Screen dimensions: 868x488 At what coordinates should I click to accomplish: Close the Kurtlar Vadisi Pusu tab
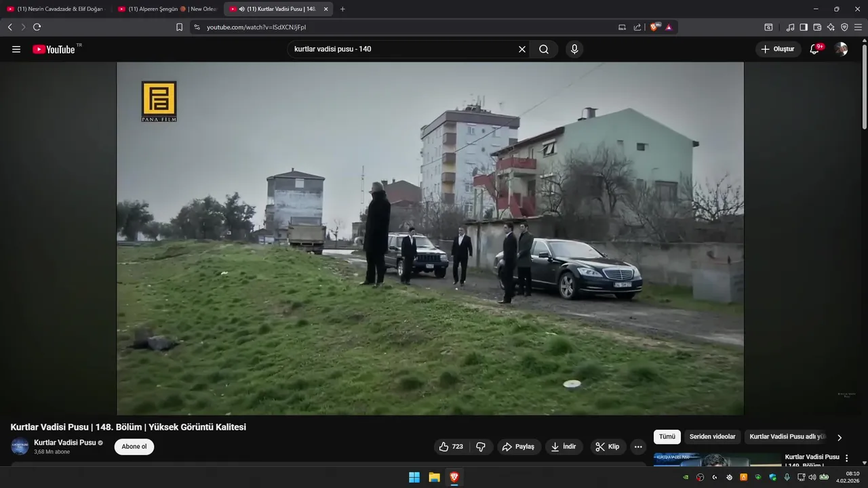[x=325, y=9]
